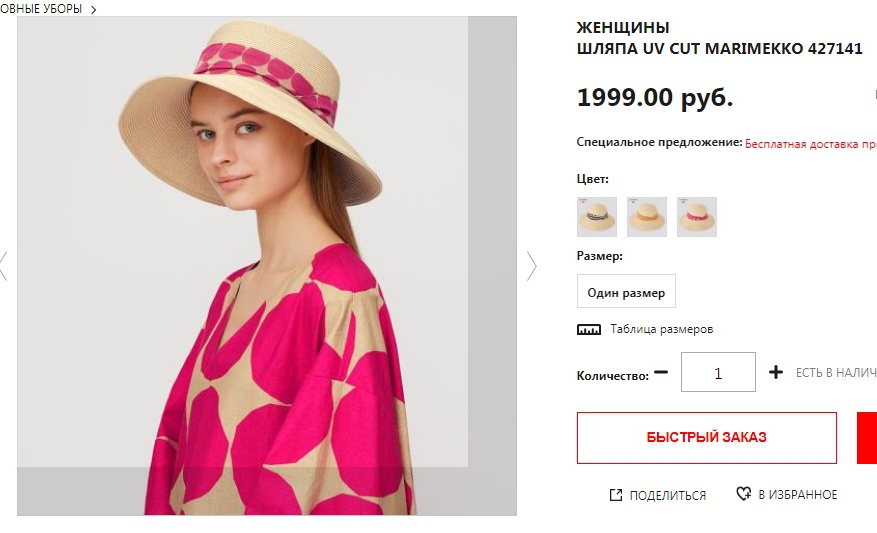Show next product photo with right arrow
877x533 pixels.
[x=531, y=265]
